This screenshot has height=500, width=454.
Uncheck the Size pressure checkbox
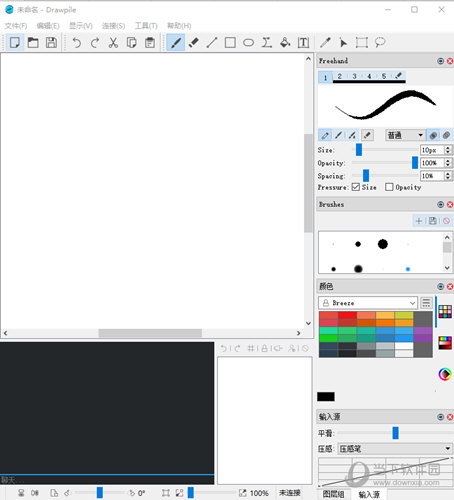pyautogui.click(x=356, y=187)
